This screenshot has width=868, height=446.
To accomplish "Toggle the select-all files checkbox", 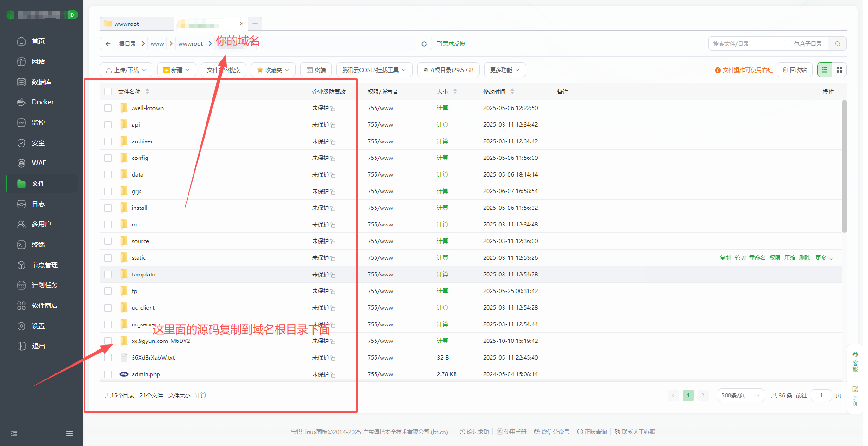I will coord(108,92).
